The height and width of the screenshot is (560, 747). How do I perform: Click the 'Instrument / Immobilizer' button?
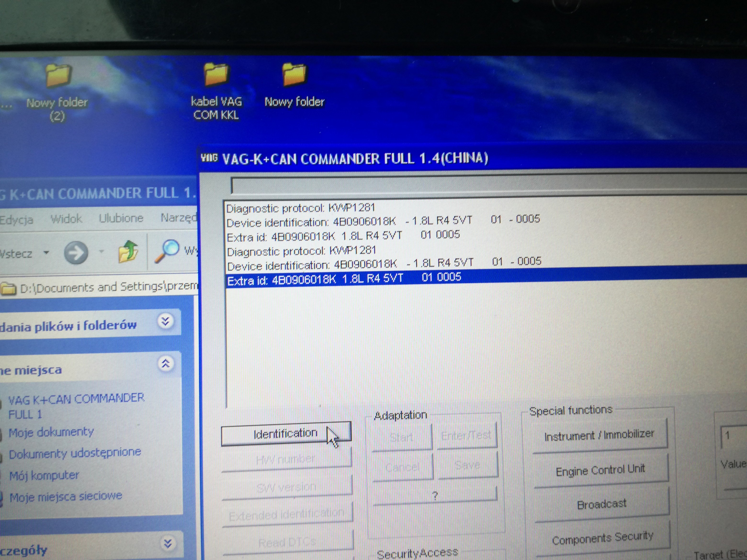pos(599,436)
